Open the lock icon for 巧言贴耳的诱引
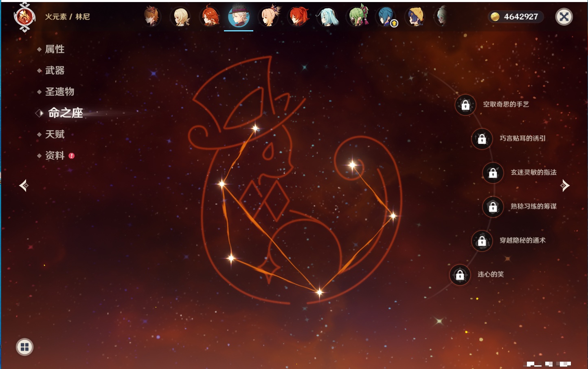 tap(482, 139)
